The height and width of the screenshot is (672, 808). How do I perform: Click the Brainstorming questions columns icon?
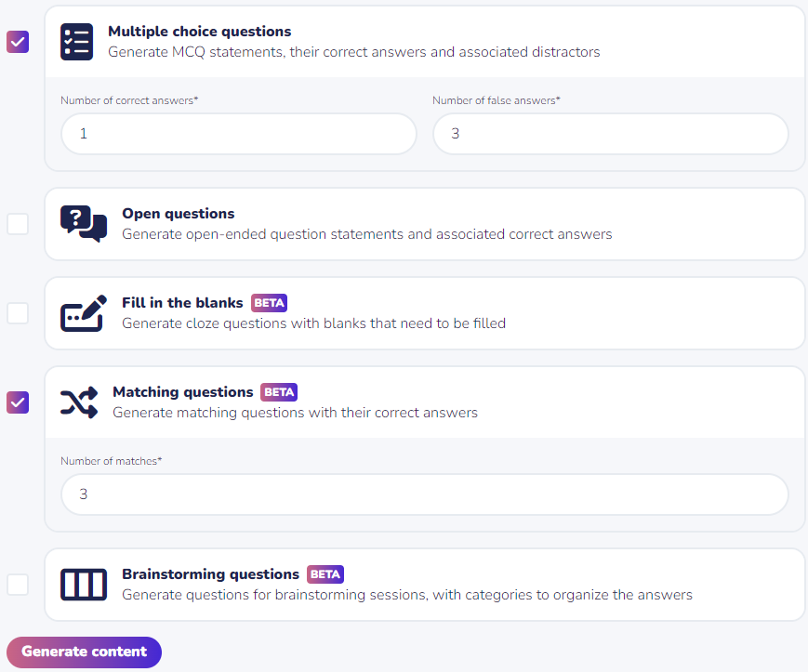pos(84,585)
